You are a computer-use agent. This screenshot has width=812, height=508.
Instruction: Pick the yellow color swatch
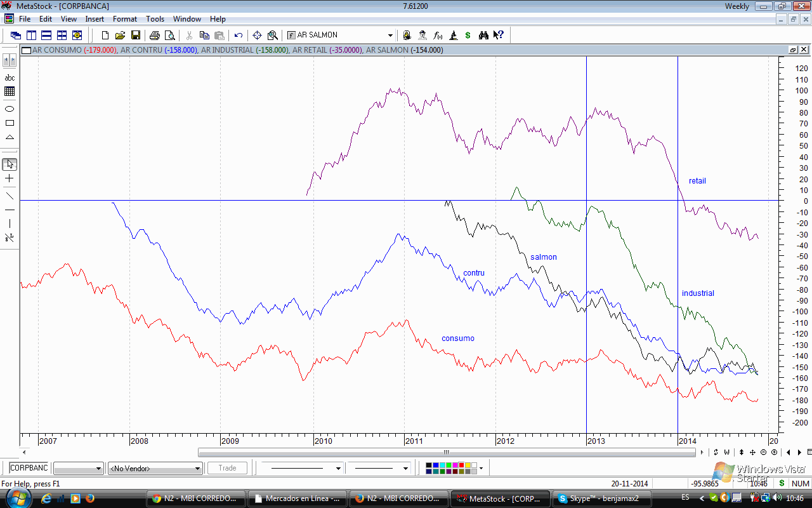468,465
